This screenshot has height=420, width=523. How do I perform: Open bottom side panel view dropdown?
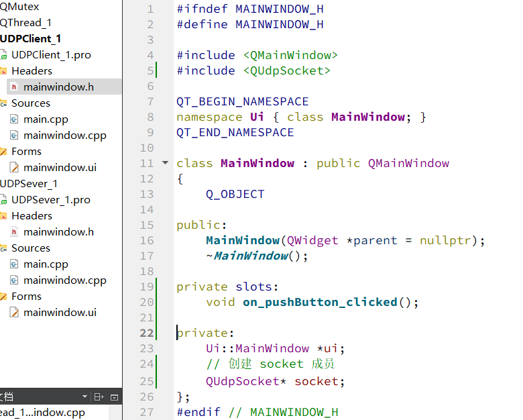84,397
